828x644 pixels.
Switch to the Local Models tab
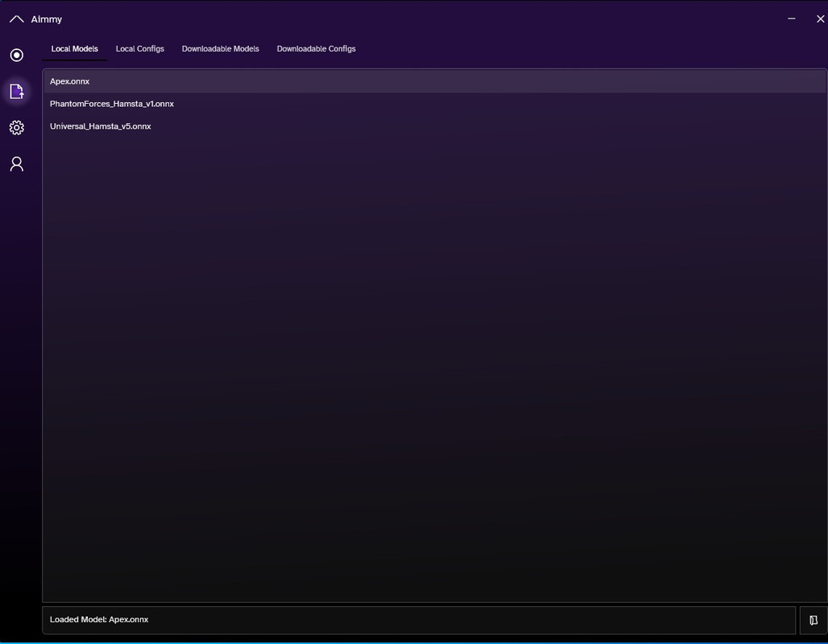click(74, 48)
